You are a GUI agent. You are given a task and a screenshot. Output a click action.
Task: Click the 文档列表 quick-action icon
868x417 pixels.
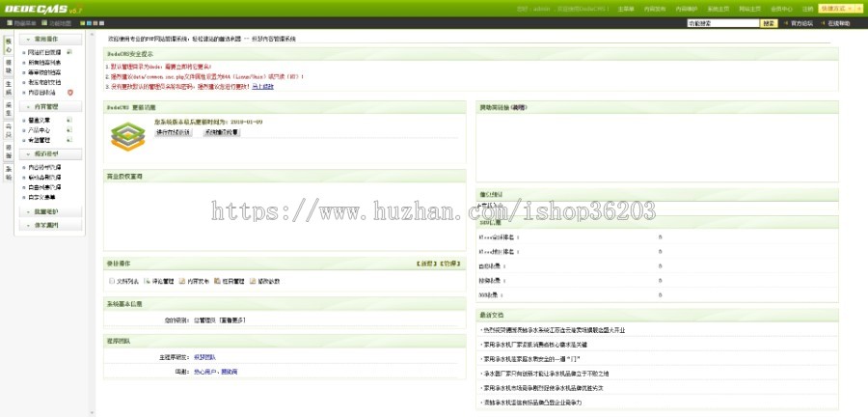click(112, 281)
